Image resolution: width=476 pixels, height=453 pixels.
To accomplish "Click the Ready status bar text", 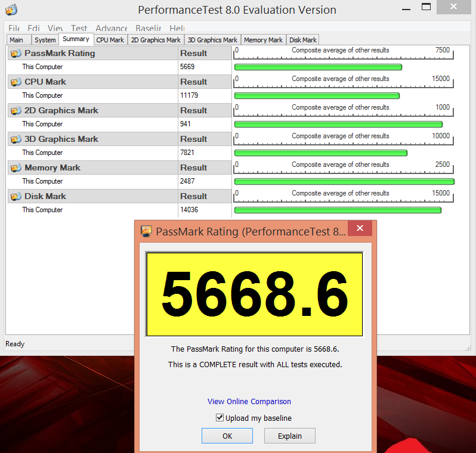I will tap(15, 344).
